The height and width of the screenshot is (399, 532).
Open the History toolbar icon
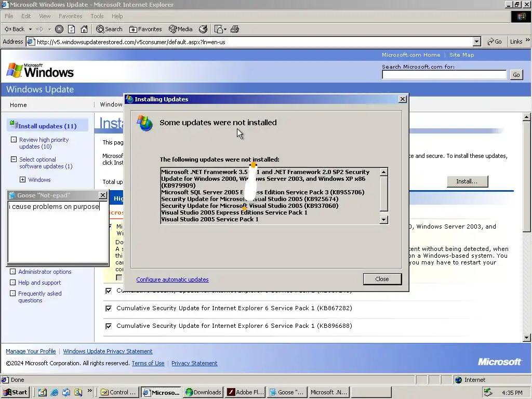203,29
